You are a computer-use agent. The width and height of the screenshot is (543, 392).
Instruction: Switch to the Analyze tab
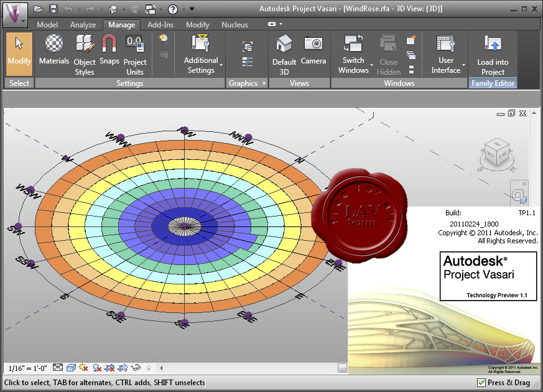[x=83, y=25]
